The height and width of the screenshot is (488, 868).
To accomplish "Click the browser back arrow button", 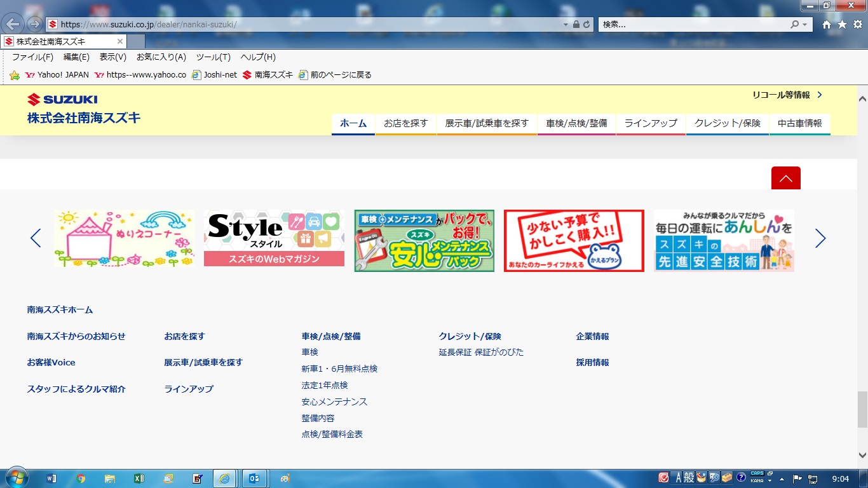I will point(14,24).
